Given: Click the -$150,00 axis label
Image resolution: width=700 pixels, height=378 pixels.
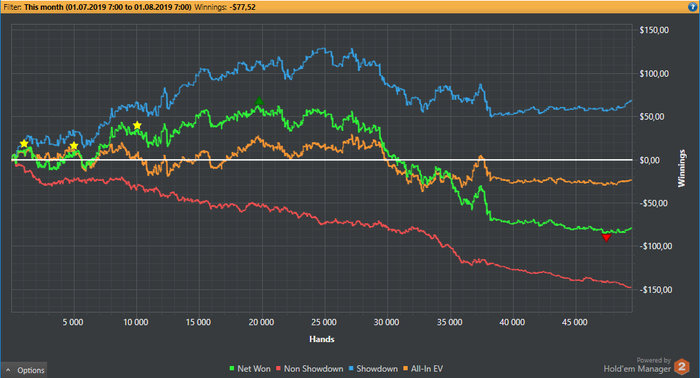Looking at the screenshot, I should (655, 290).
